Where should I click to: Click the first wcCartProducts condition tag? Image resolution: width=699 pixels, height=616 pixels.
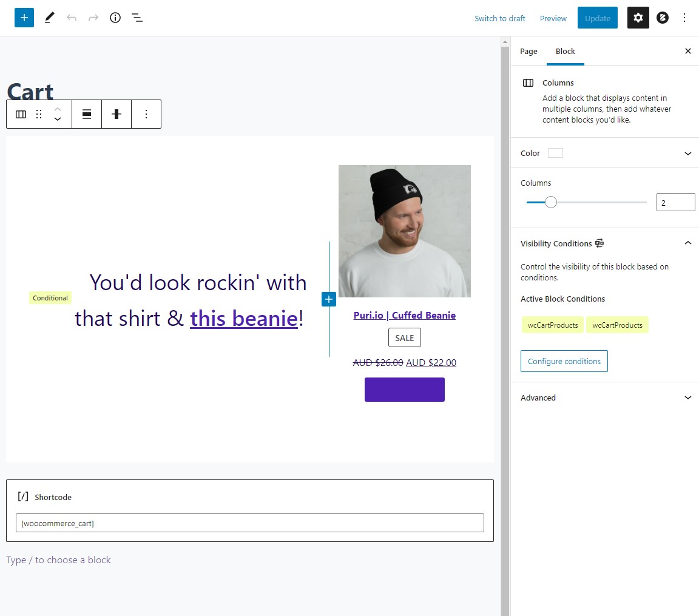[552, 325]
